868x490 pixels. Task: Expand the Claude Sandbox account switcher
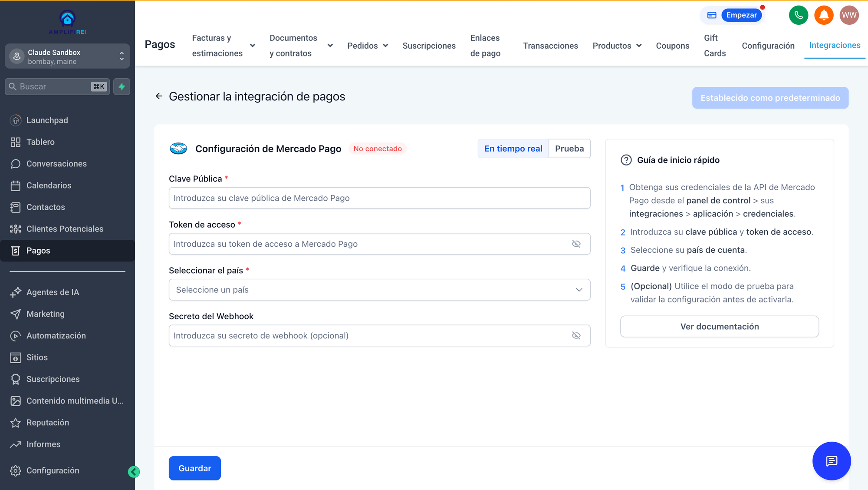click(x=67, y=56)
